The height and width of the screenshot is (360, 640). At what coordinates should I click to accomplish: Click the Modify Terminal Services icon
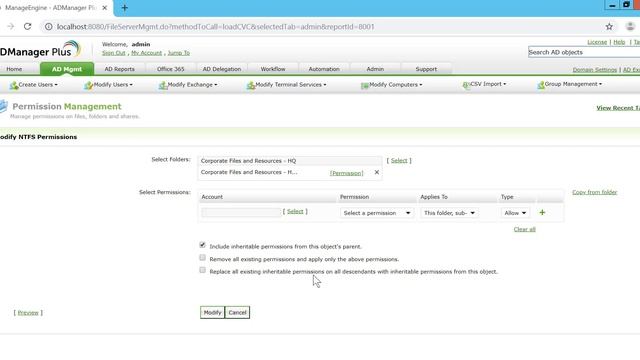pyautogui.click(x=251, y=85)
